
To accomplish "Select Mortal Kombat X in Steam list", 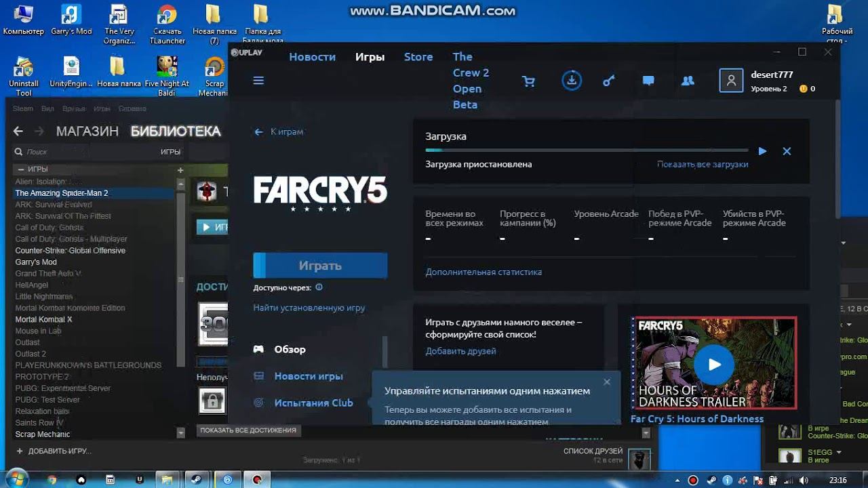I will click(x=43, y=319).
